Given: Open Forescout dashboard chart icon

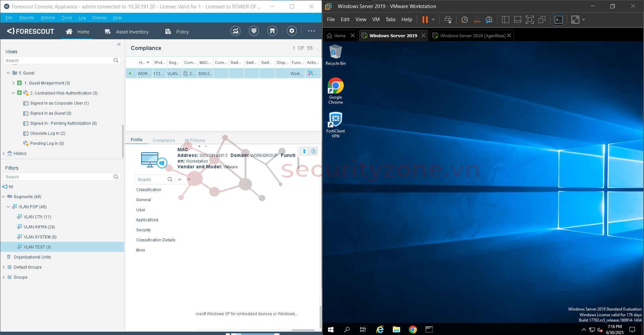Looking at the screenshot, I should click(235, 31).
